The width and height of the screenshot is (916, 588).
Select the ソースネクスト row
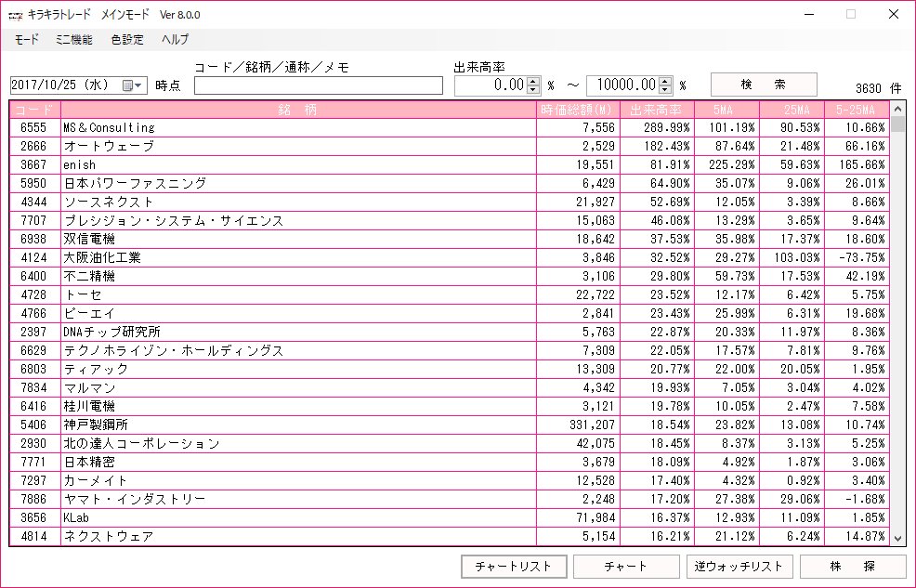point(450,202)
